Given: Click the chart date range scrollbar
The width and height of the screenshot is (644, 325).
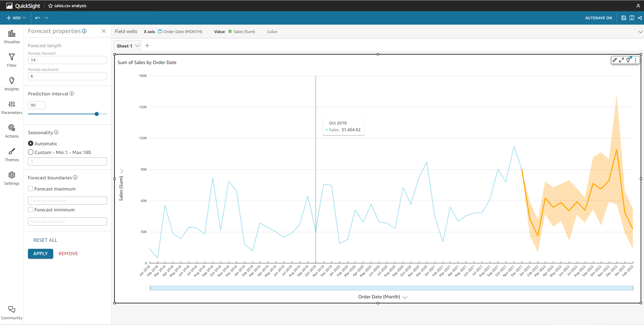Looking at the screenshot, I should [391, 288].
